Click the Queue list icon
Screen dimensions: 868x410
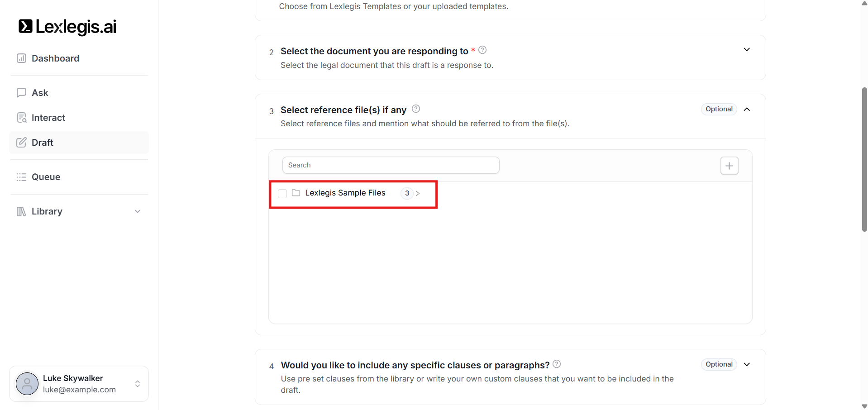coord(21,177)
